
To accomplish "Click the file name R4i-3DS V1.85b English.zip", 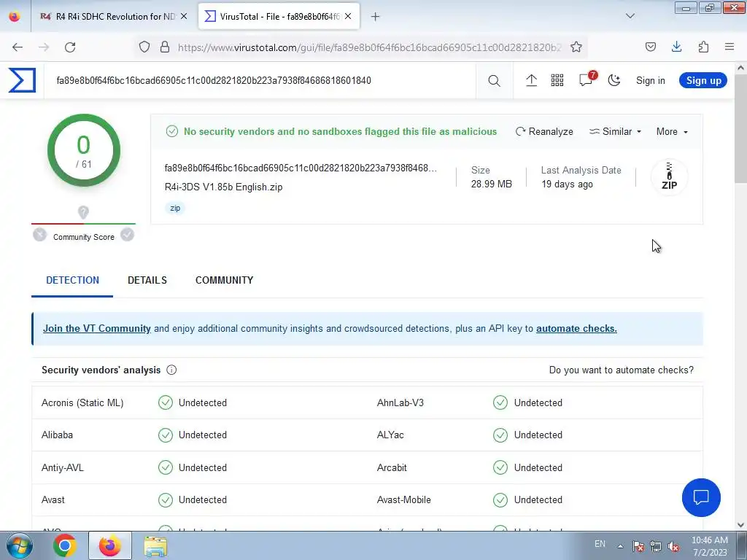I will pyautogui.click(x=223, y=187).
